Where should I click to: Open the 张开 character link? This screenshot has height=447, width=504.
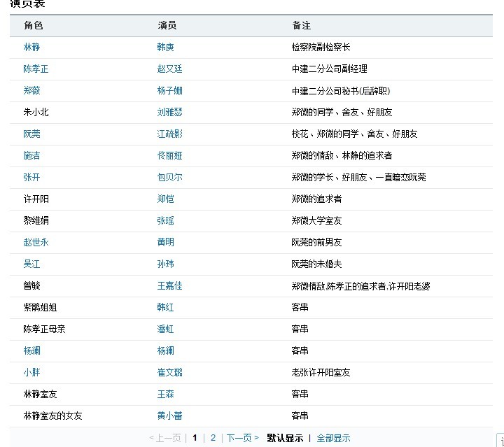pos(31,177)
